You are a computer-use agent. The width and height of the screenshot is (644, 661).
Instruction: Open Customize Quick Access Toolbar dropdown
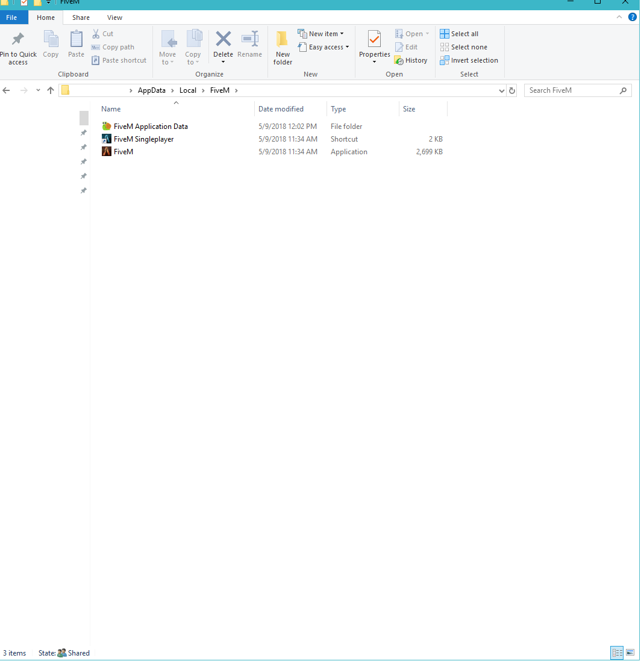[x=48, y=2]
